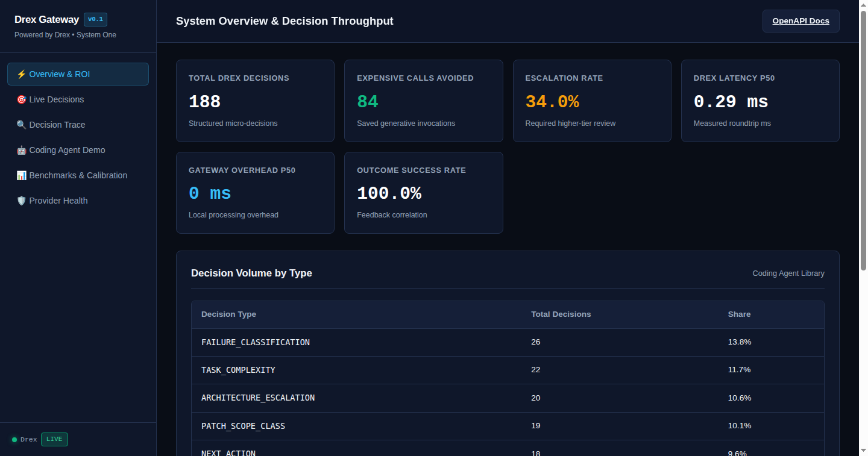Click the total decisions cell showing 20
The width and height of the screenshot is (868, 456).
click(x=535, y=398)
